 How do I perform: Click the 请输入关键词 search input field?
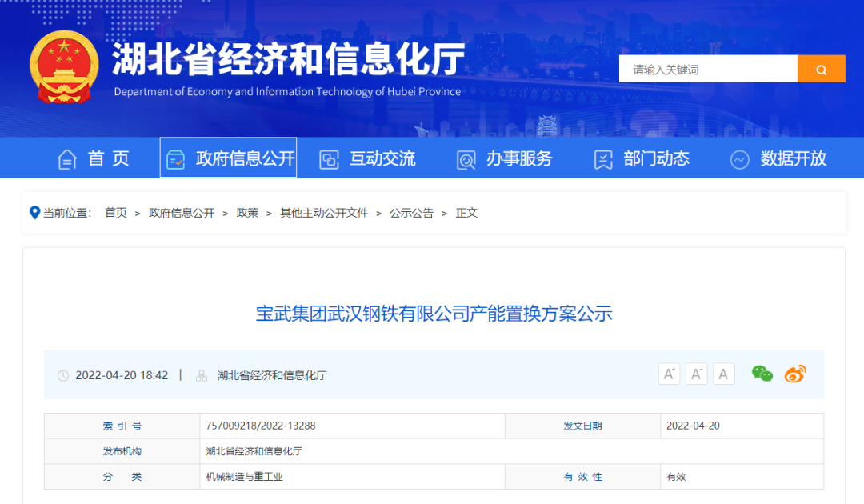tap(707, 69)
